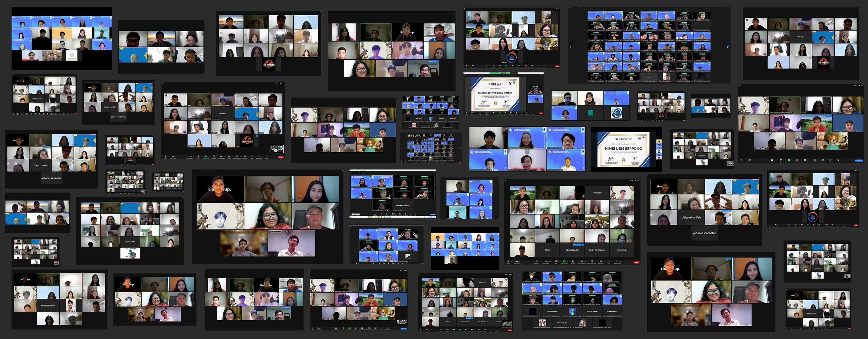
Task: Open Breakout Rooms in larger Ferdico Ch meeting
Action: [592, 262]
